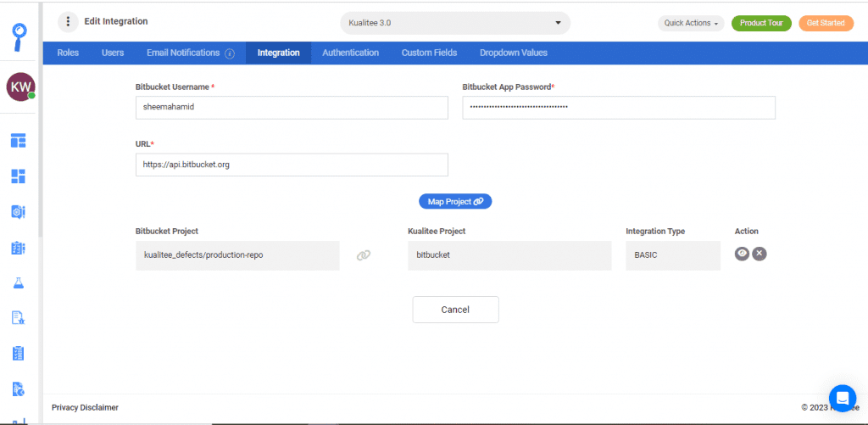Click the Bitbucket Username input field
This screenshot has width=868, height=425.
pyautogui.click(x=292, y=108)
